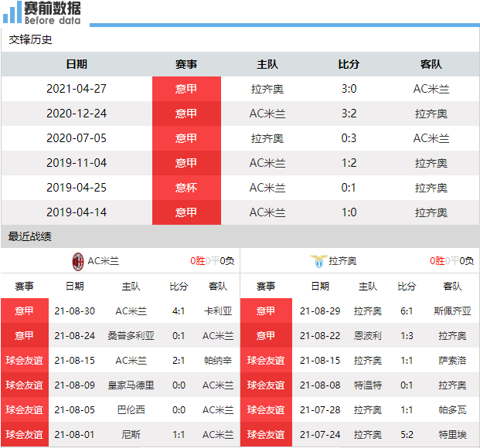The height and width of the screenshot is (448, 480).
Task: Click the 意杯 competition tag
Action: pyautogui.click(x=186, y=188)
